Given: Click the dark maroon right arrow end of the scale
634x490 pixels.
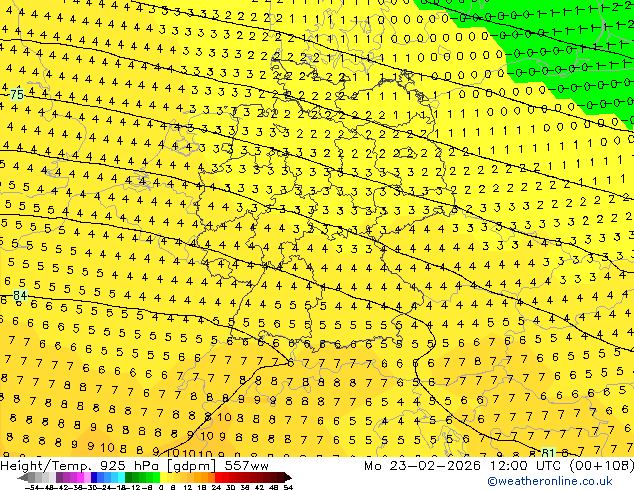Looking at the screenshot, I should (x=288, y=477).
